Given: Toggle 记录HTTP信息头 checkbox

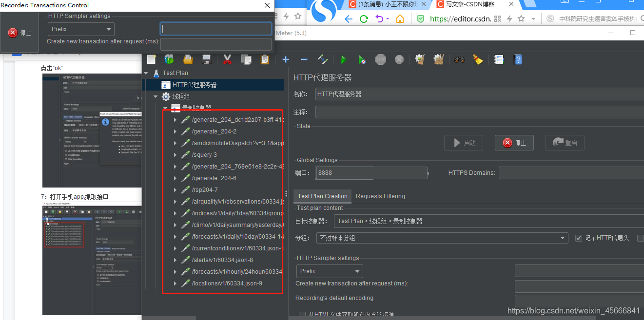Looking at the screenshot, I should (x=579, y=238).
